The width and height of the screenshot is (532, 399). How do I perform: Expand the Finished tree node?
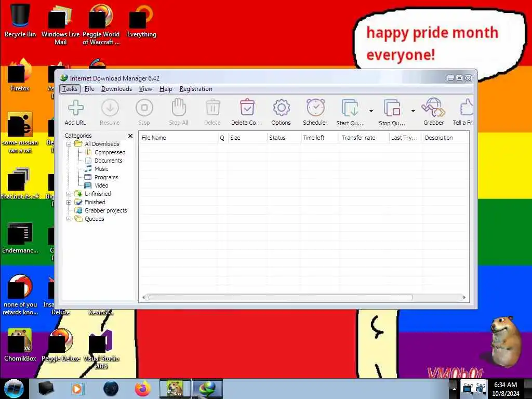tap(69, 202)
